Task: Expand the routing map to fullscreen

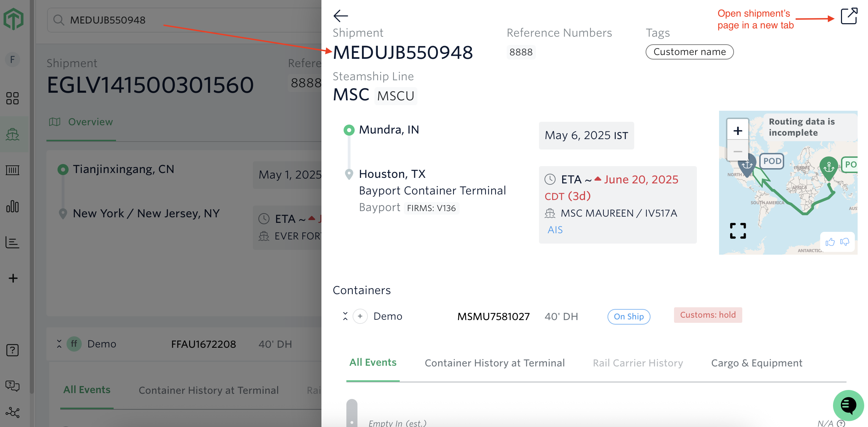Action: pyautogui.click(x=738, y=231)
